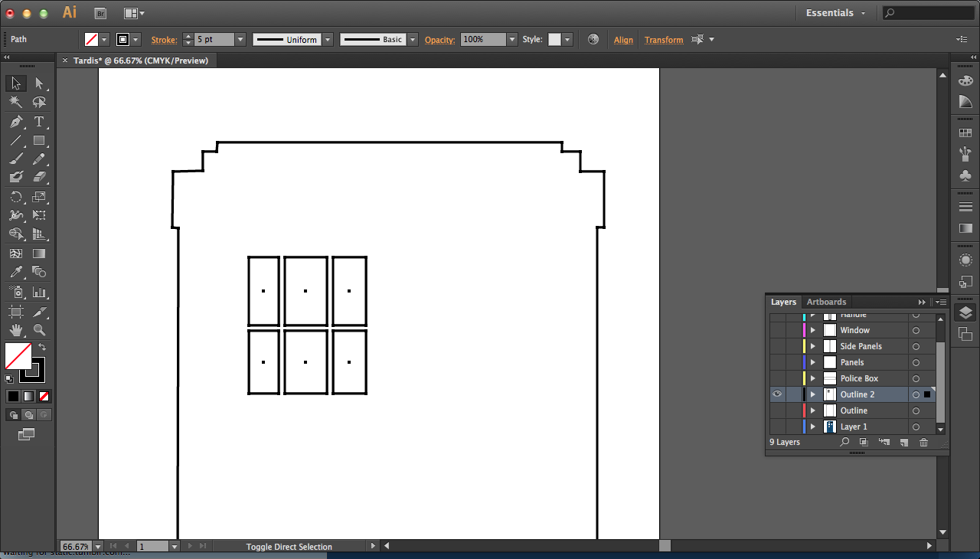Show the Police Box layer visibility
Image resolution: width=980 pixels, height=559 pixels.
[777, 378]
